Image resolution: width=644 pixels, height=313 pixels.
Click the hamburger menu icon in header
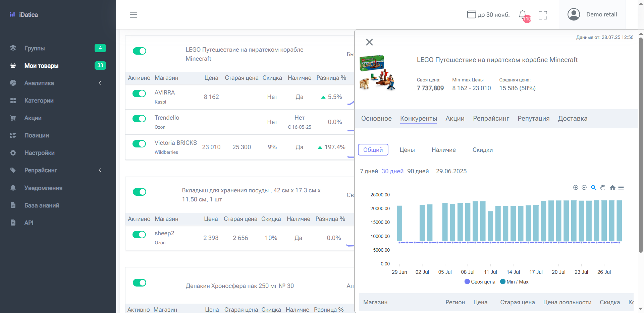133,15
